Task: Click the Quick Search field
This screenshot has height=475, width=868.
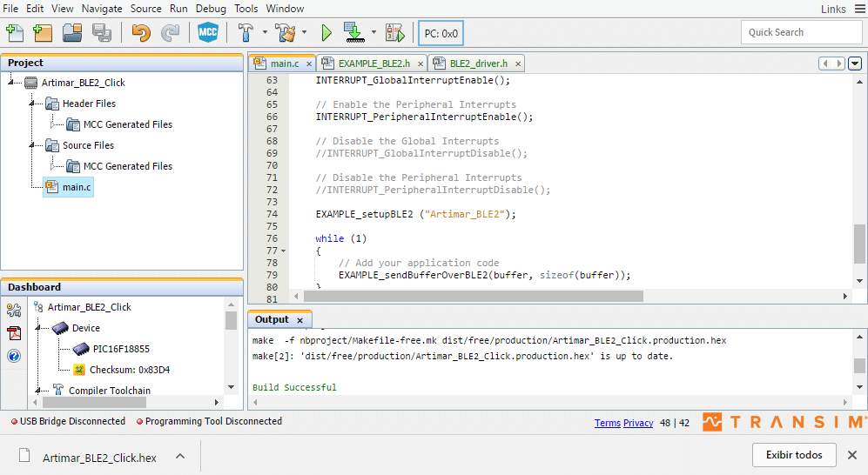Action: (x=801, y=32)
